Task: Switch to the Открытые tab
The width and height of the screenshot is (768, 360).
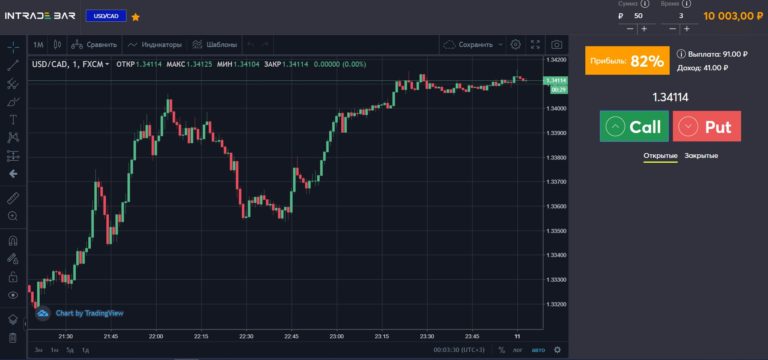Action: pos(660,156)
